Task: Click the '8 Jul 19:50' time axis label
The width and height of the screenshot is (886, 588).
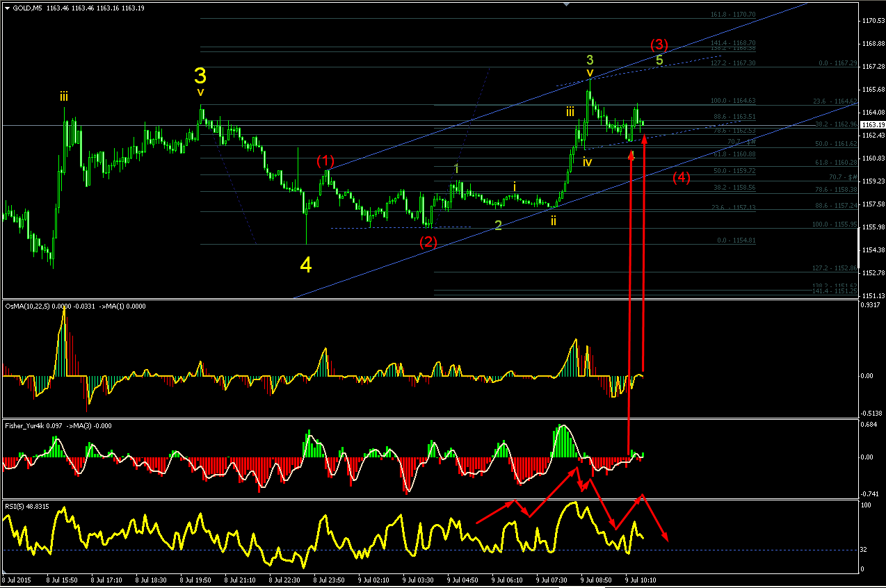Action: tap(195, 579)
